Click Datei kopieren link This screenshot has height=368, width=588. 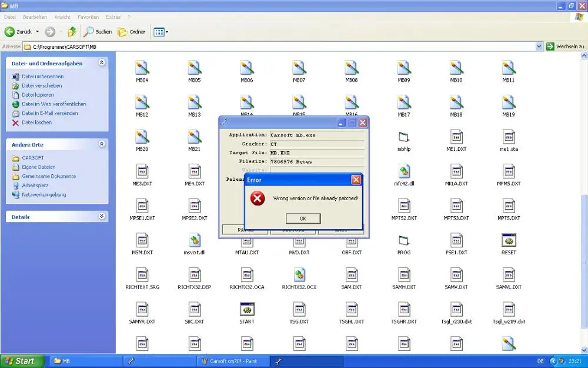[x=38, y=95]
